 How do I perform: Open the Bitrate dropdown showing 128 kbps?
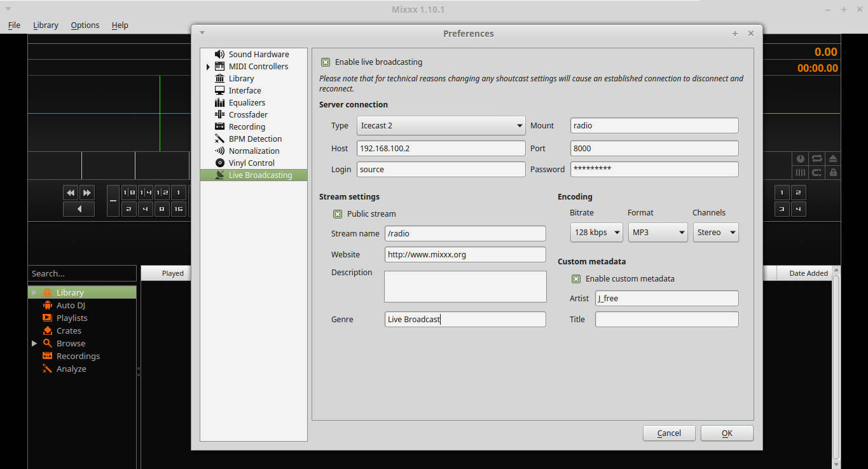[596, 233]
